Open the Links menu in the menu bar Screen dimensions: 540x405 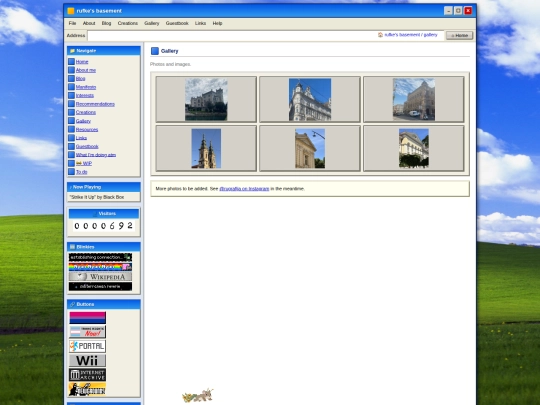click(x=200, y=23)
